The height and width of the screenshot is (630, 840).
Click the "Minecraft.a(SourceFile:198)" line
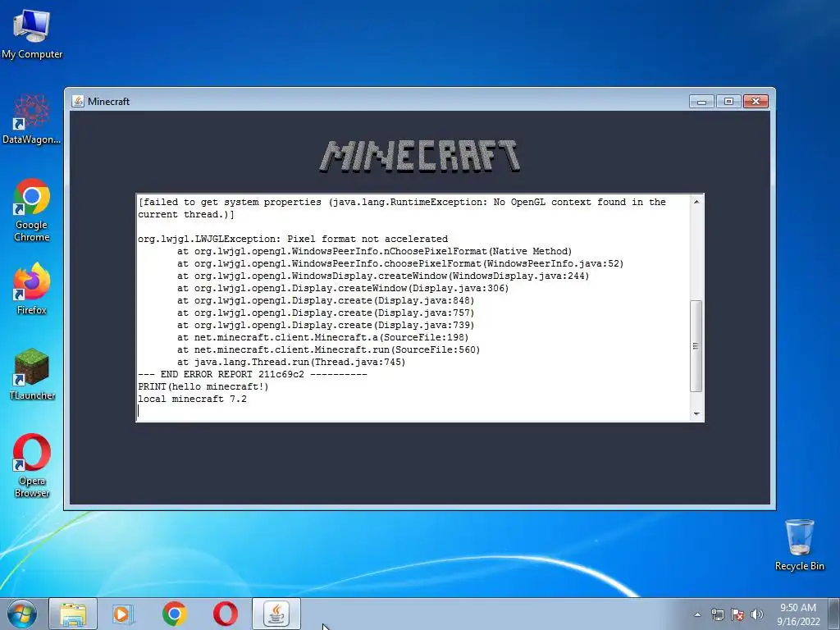click(x=323, y=337)
